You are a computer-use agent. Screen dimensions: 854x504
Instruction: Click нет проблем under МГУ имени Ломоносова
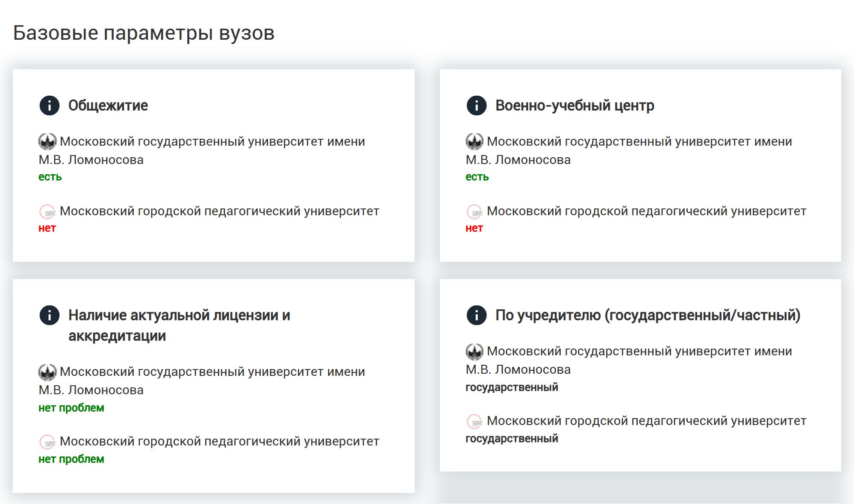(x=71, y=408)
